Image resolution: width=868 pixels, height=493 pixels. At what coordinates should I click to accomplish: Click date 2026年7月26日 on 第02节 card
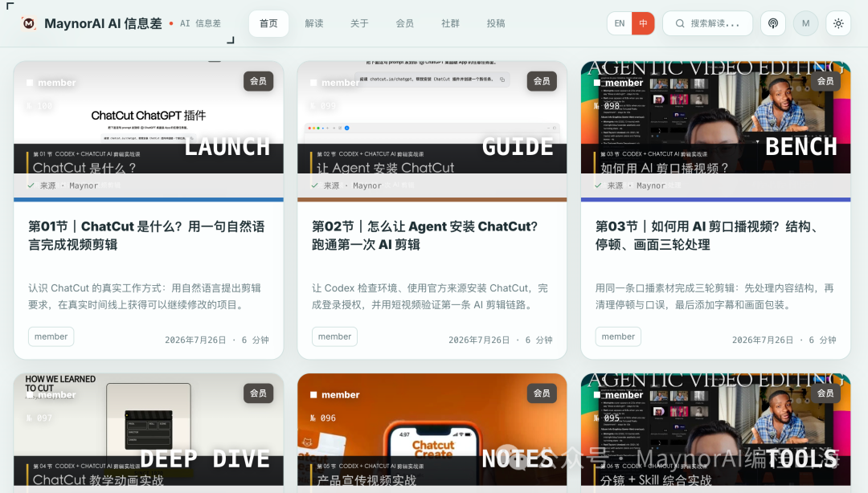click(479, 340)
